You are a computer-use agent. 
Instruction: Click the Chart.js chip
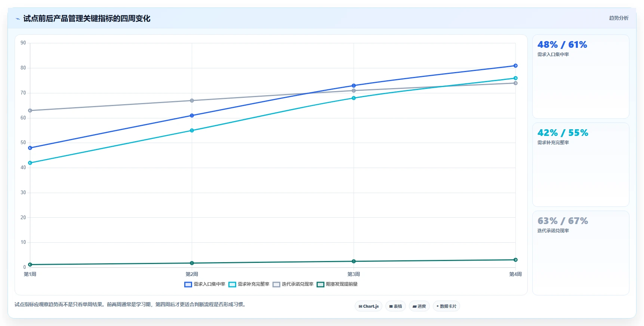coord(369,306)
